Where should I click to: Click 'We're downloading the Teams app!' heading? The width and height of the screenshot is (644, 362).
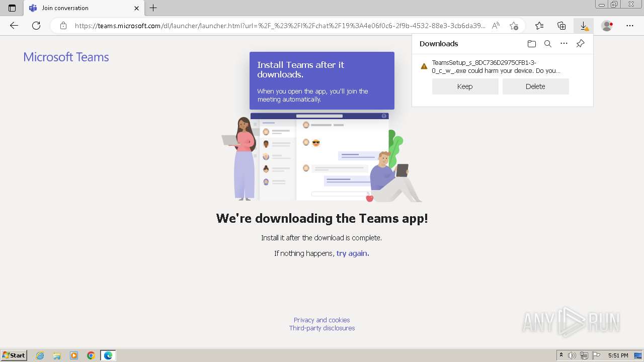322,218
